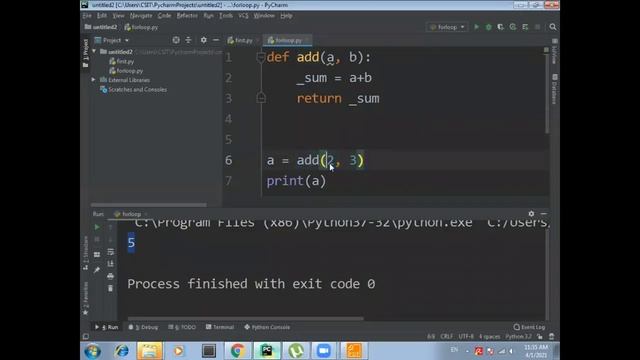Open the VCS menu
This screenshot has width=640, height=360.
coord(243,16)
